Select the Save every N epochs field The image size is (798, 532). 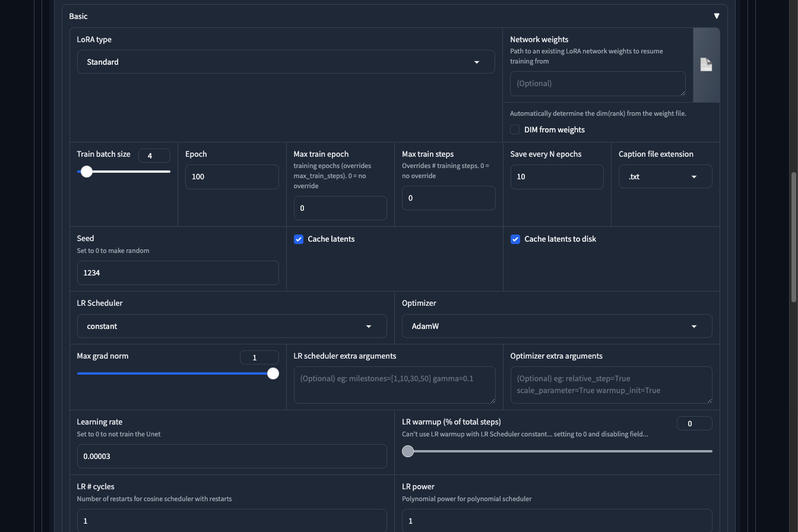pyautogui.click(x=556, y=177)
